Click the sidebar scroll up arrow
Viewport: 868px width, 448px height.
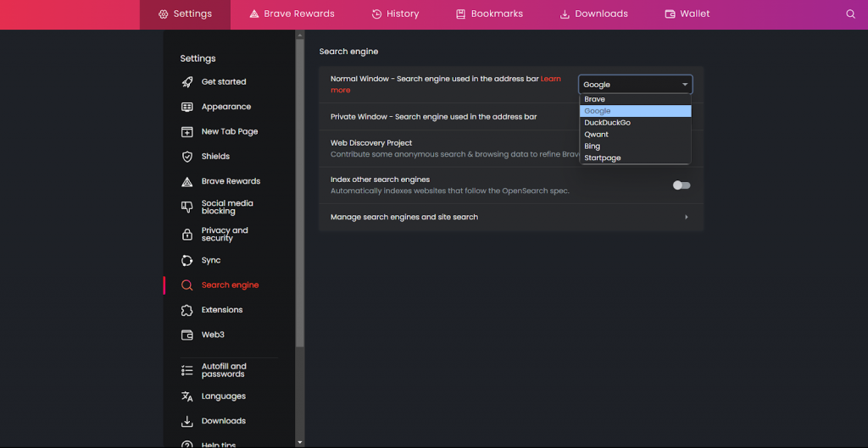pos(300,34)
